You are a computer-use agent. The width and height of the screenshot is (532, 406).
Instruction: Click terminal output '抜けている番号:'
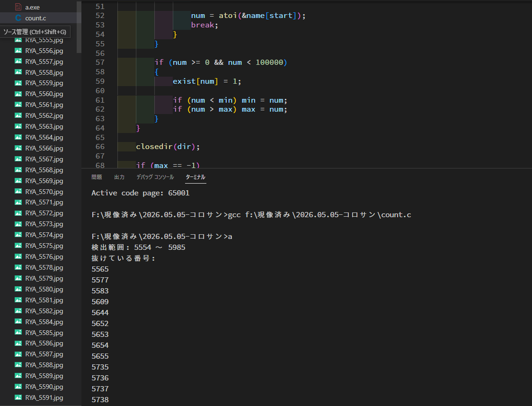pos(124,258)
